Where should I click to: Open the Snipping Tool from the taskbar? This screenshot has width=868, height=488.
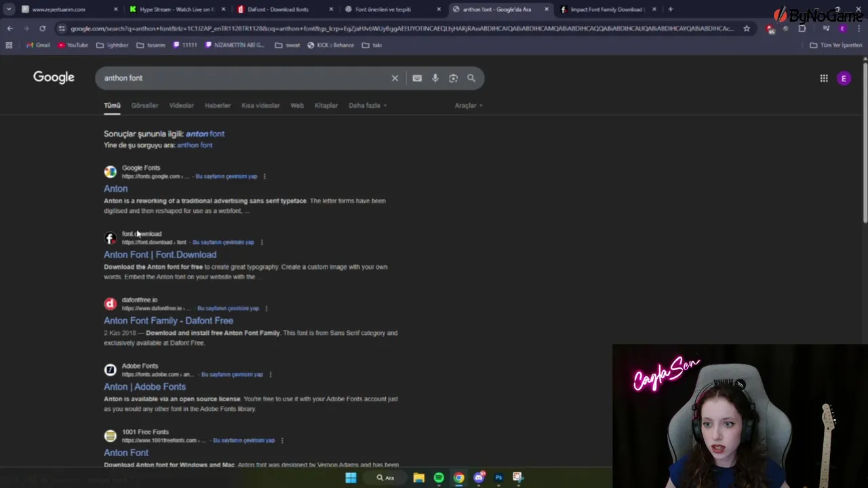[x=517, y=478]
